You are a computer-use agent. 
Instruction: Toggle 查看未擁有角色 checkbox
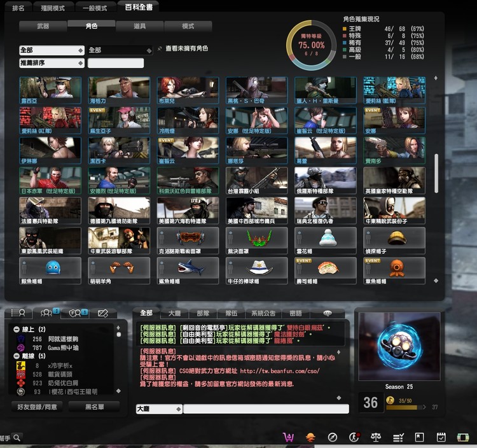coord(160,48)
